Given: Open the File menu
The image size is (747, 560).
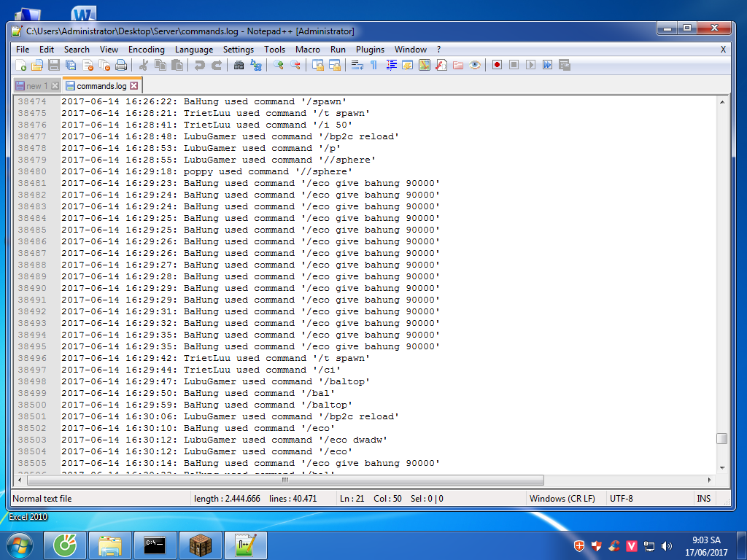Looking at the screenshot, I should pos(23,50).
